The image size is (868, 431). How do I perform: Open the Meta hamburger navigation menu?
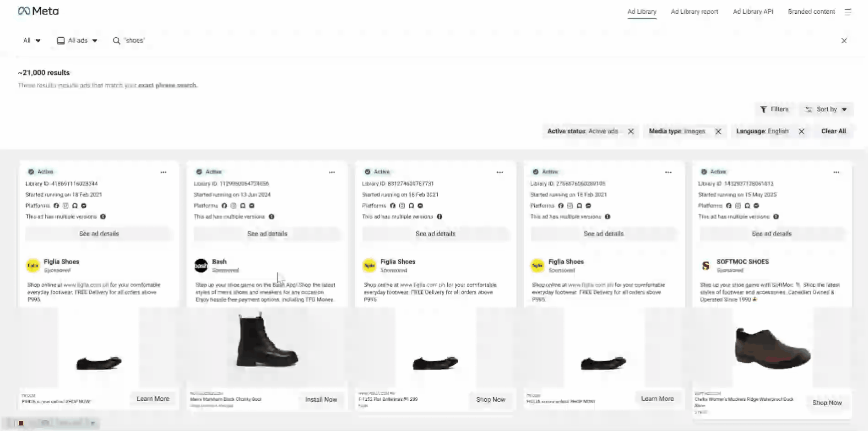(x=848, y=11)
